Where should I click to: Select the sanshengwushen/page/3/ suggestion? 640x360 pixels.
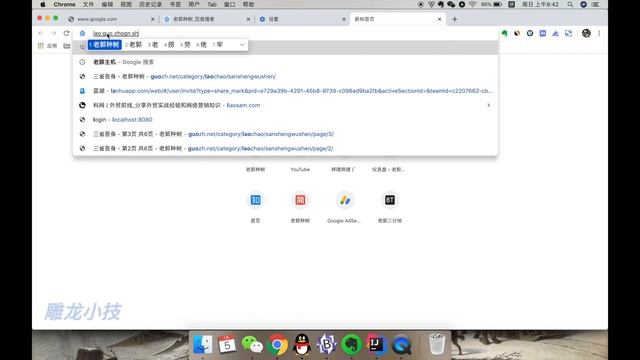coord(285,134)
